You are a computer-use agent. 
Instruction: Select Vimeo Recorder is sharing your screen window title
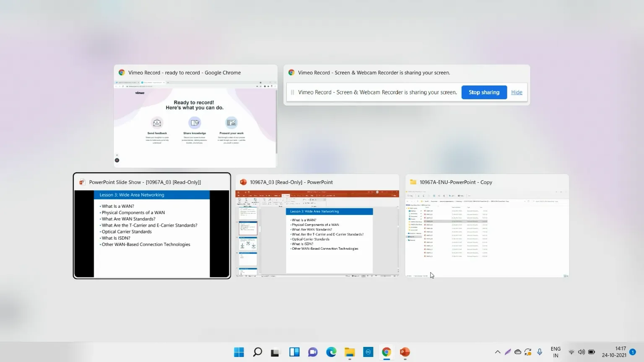(374, 72)
